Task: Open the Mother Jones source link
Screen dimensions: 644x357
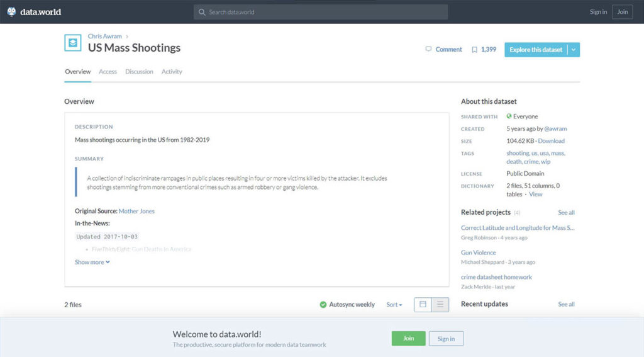Action: tap(136, 211)
